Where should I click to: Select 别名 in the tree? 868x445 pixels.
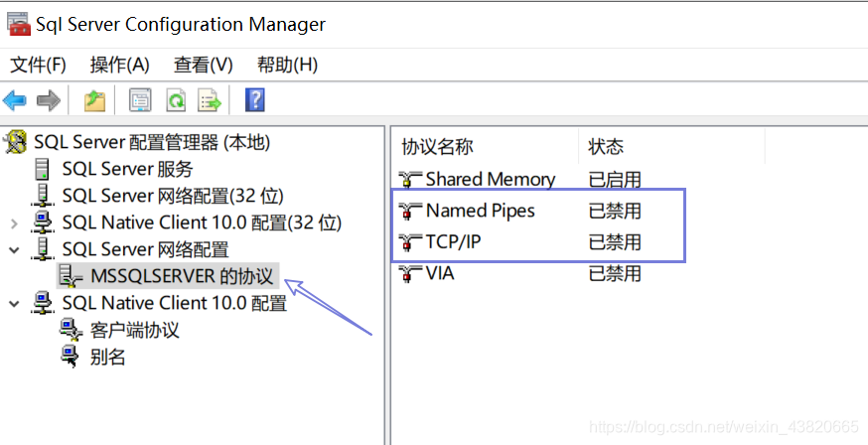tap(107, 357)
